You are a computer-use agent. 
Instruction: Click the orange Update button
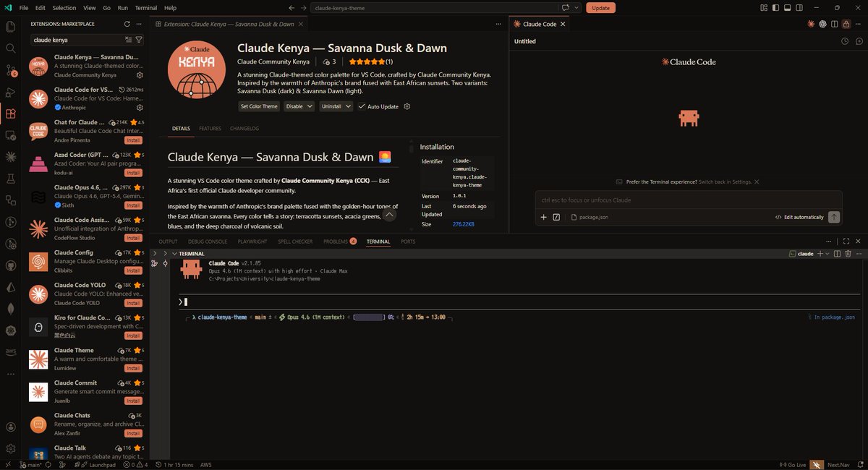point(600,8)
